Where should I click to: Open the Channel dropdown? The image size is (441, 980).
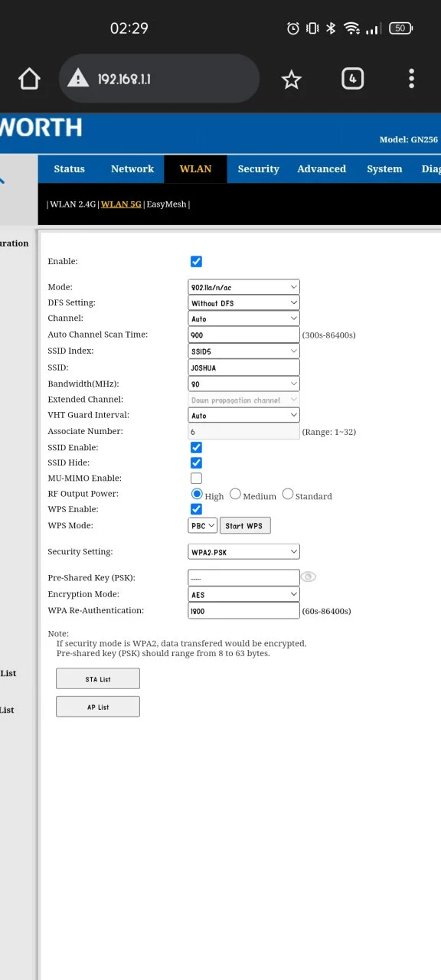pyautogui.click(x=243, y=318)
